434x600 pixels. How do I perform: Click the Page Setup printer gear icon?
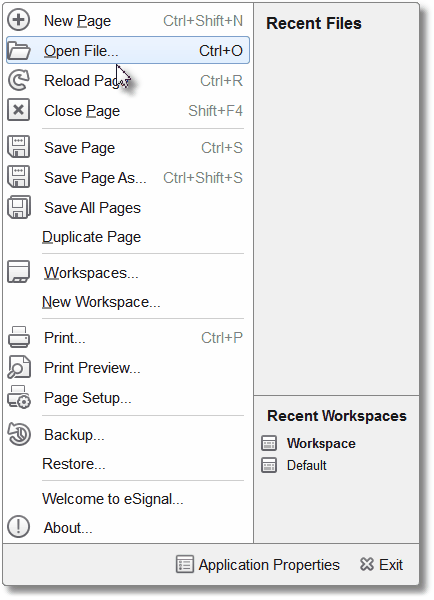[18, 397]
